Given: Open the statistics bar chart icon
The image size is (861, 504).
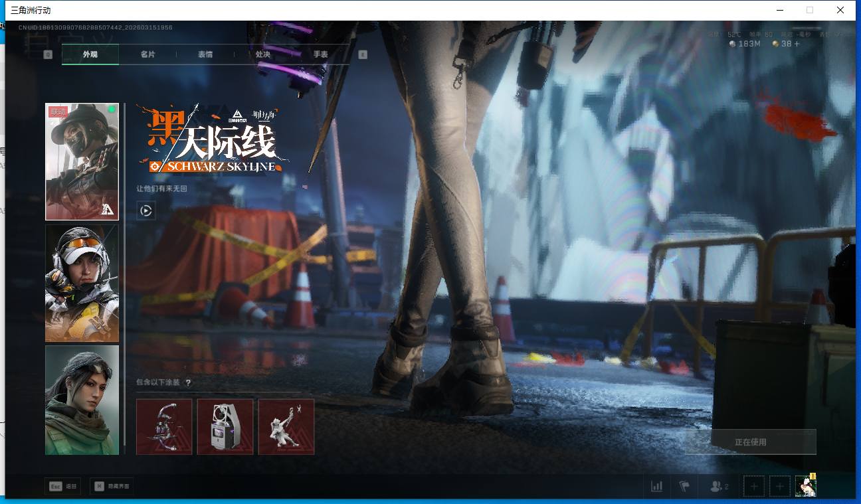Looking at the screenshot, I should pos(656,487).
